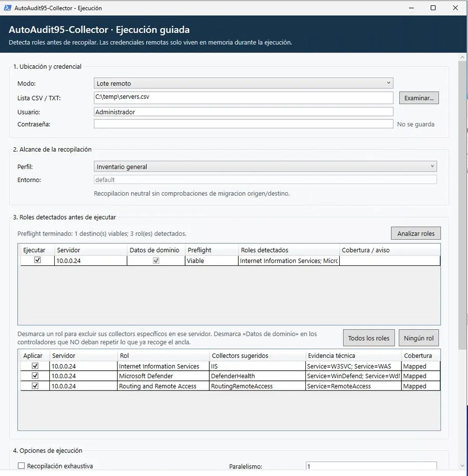The image size is (468, 476).
Task: Open the Perfil dropdown showing Inventario general
Action: (265, 166)
